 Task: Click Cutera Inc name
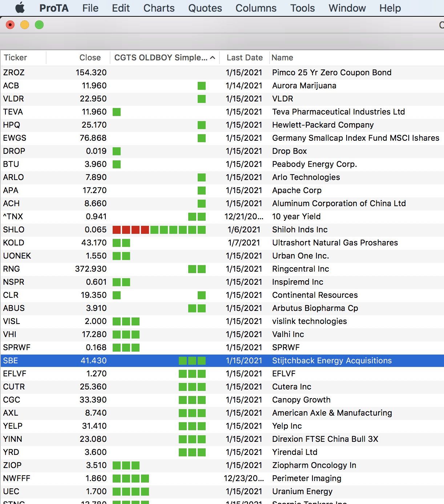(291, 387)
